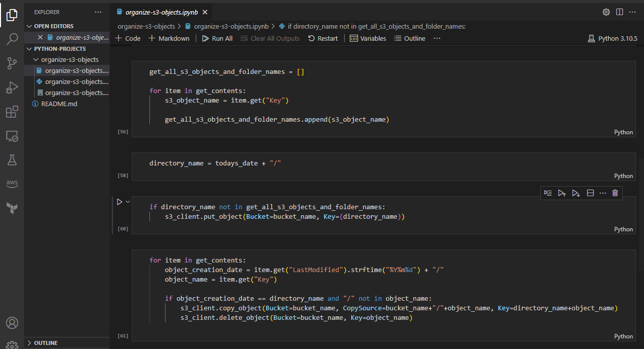
Task: Open notebook settings gear icon
Action: [x=606, y=12]
